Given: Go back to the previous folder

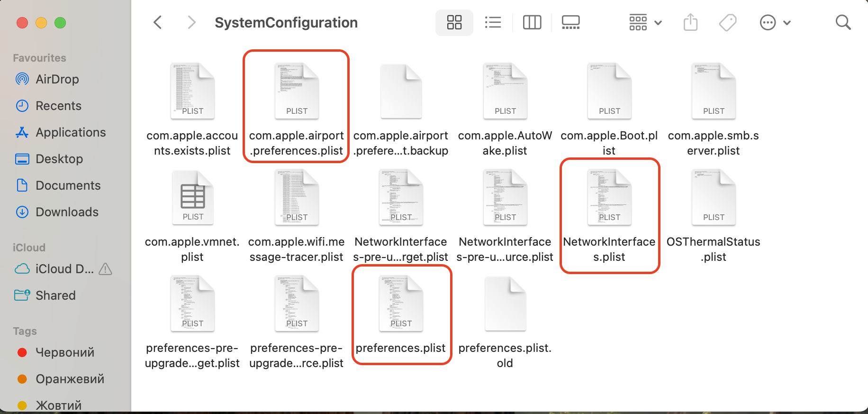Looking at the screenshot, I should (x=158, y=22).
